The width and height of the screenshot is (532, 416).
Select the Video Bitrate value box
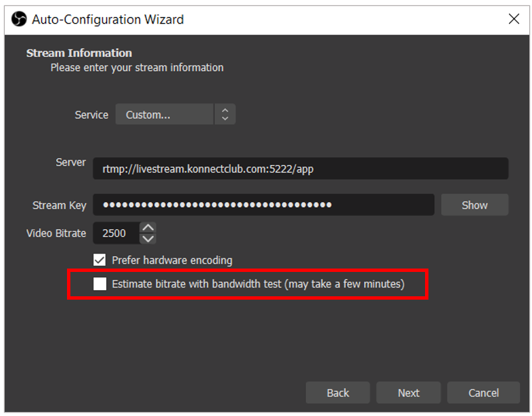point(115,233)
